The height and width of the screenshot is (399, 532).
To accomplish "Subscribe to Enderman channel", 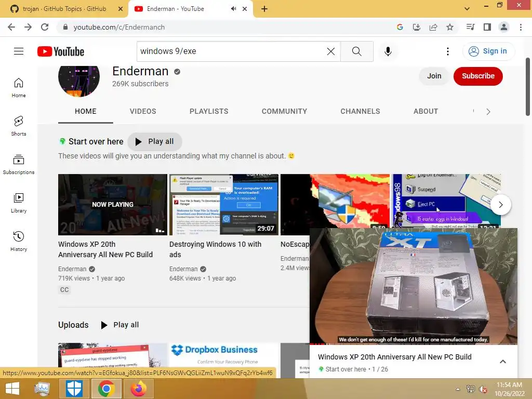I will click(x=478, y=76).
